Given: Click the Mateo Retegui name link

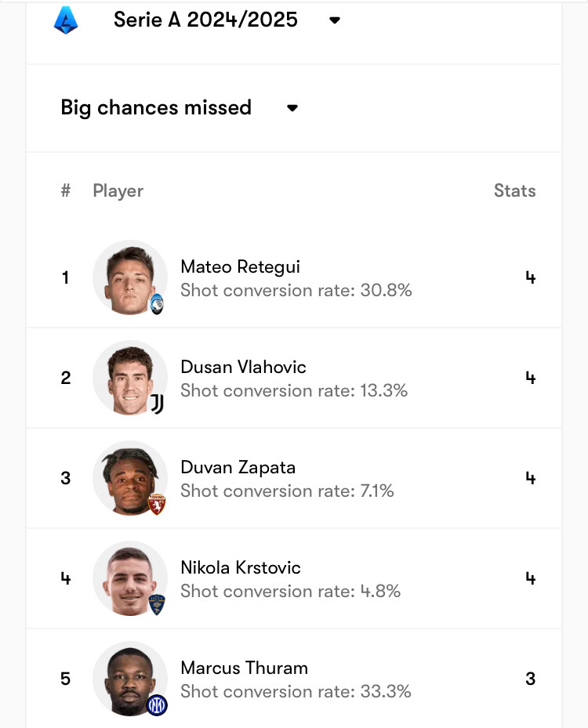Looking at the screenshot, I should pyautogui.click(x=240, y=266).
